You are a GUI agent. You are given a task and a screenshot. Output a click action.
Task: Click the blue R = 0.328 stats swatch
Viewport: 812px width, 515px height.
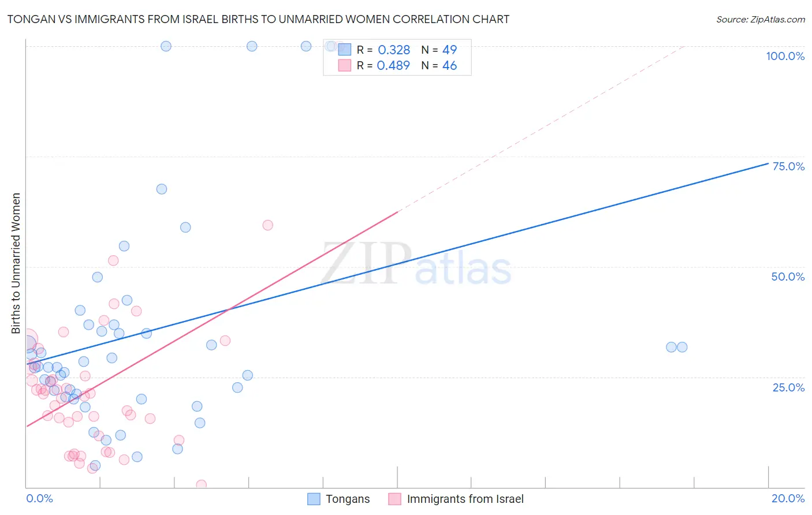[345, 50]
